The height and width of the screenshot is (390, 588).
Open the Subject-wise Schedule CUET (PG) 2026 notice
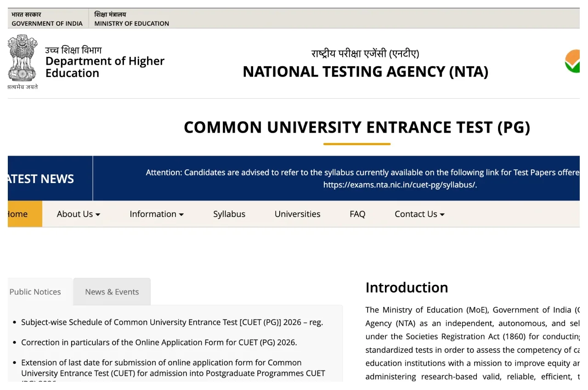click(x=172, y=323)
